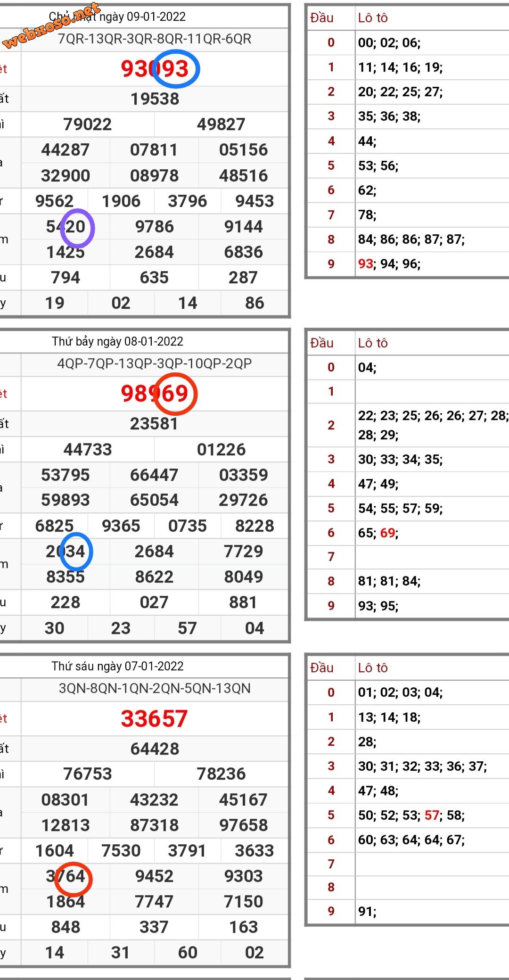Click the code line "7QR-13QR-3QR-8QR-11QR-6QR"
This screenshot has width=509, height=980.
coord(155,39)
